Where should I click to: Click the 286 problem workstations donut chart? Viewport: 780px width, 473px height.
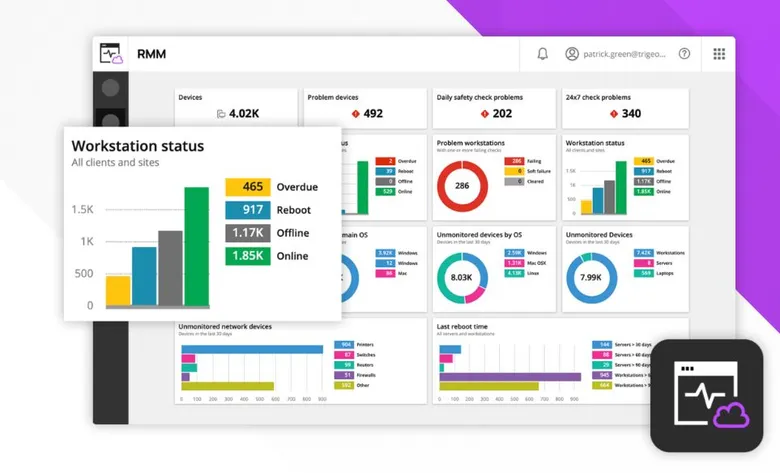pyautogui.click(x=462, y=186)
